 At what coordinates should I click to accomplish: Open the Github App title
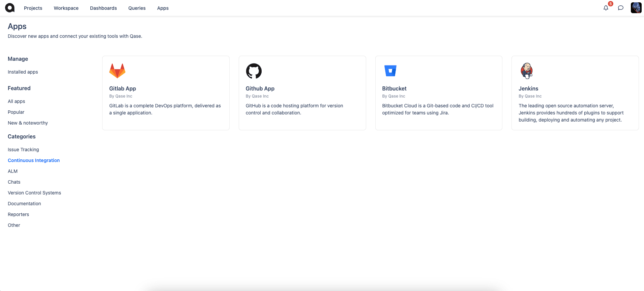pos(260,88)
